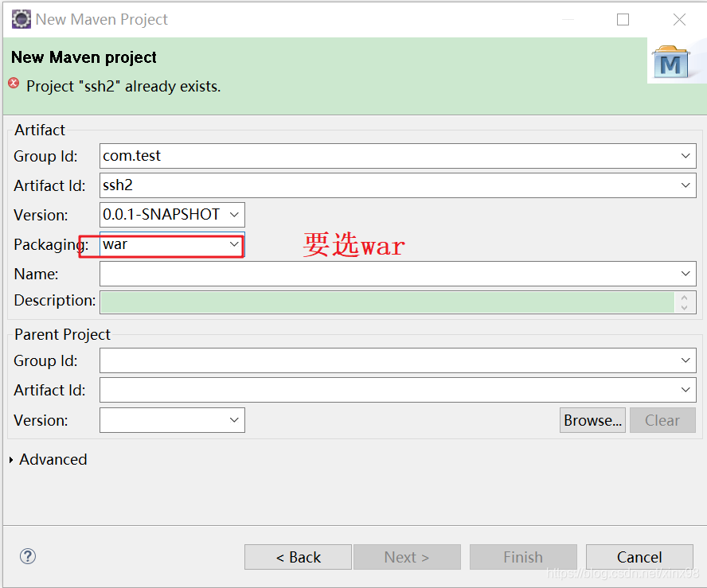The image size is (707, 588).
Task: Browse for a parent project
Action: click(592, 420)
